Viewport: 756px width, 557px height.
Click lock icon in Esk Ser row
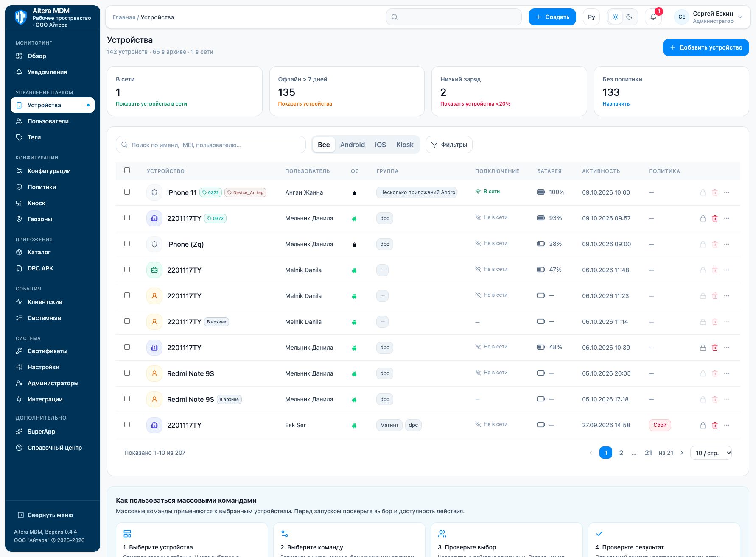click(x=703, y=425)
